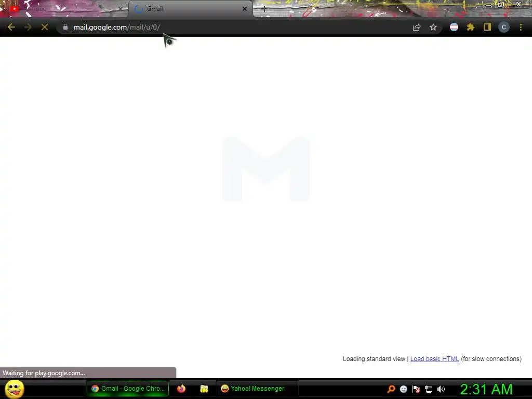Click the browser forward arrow
The height and width of the screenshot is (399, 532).
tap(28, 27)
